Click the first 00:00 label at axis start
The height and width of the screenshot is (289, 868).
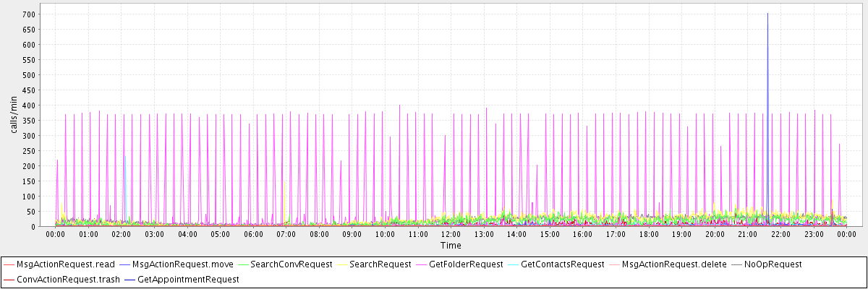56,234
